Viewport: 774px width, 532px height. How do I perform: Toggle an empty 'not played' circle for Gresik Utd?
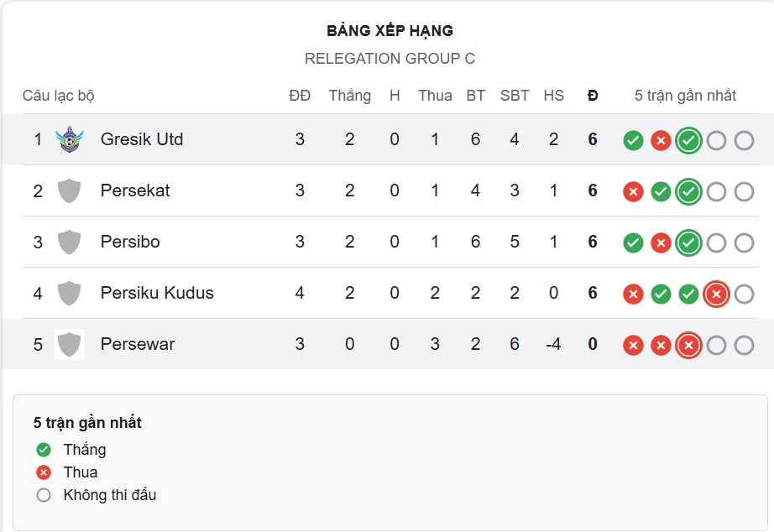click(716, 139)
